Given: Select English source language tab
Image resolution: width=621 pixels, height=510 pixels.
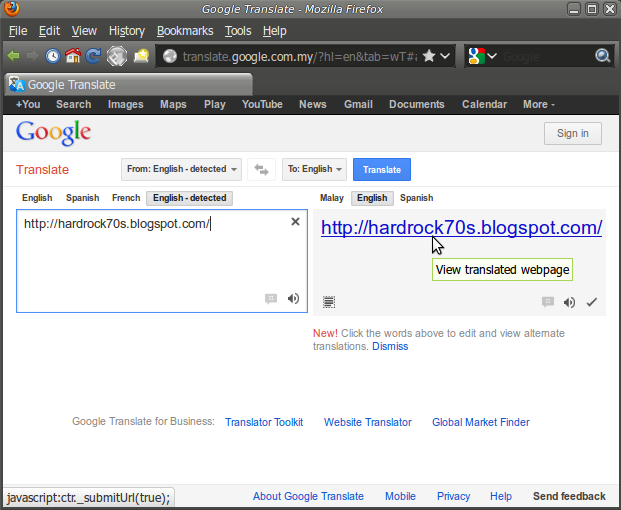Looking at the screenshot, I should 37,198.
